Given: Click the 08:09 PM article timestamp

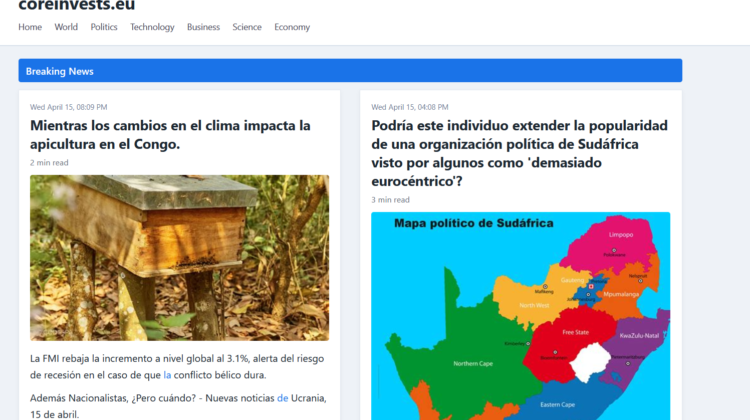Looking at the screenshot, I should click(69, 107).
